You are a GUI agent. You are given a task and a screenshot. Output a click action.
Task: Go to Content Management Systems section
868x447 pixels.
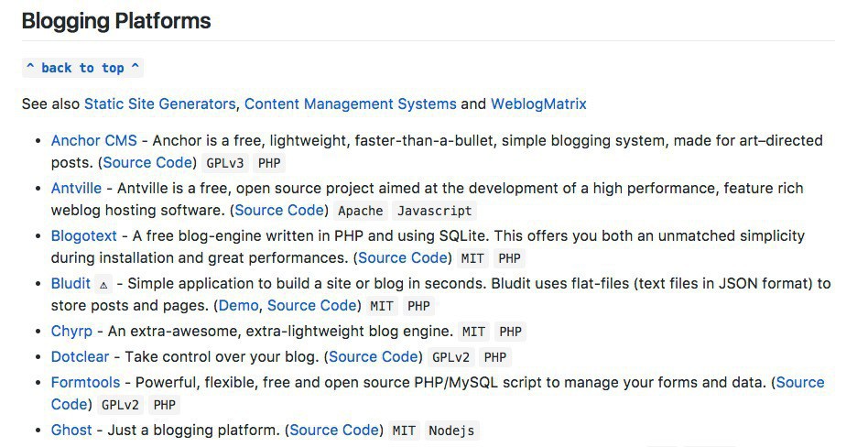click(x=350, y=104)
